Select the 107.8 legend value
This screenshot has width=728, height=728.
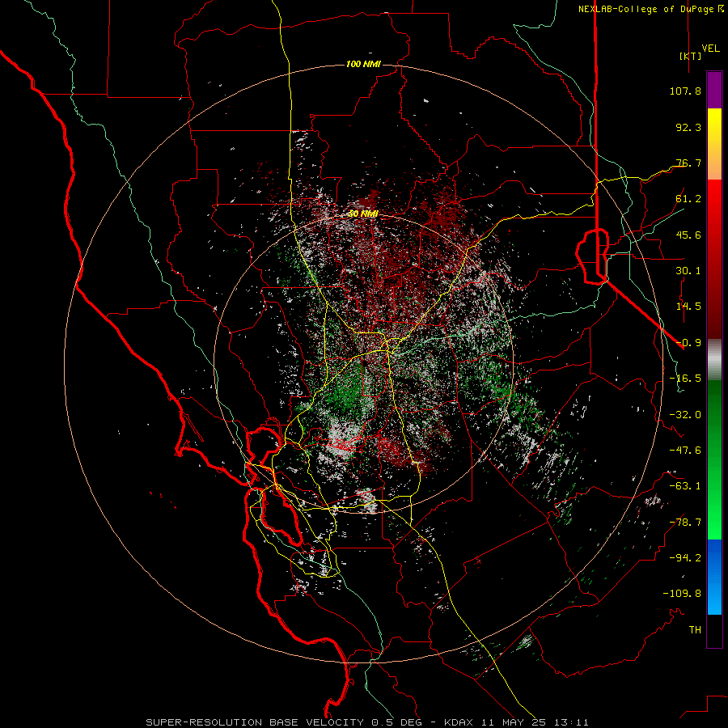pos(685,91)
